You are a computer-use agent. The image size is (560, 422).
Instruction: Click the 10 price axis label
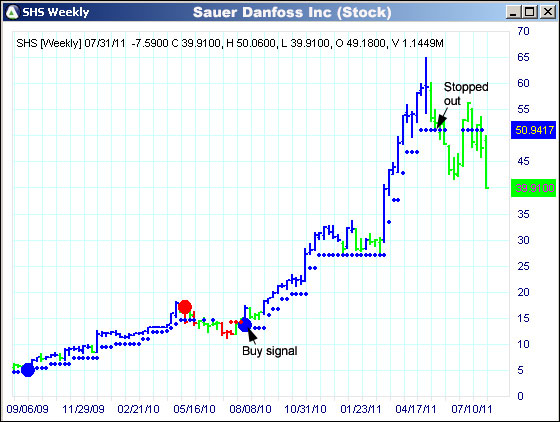[x=523, y=344]
